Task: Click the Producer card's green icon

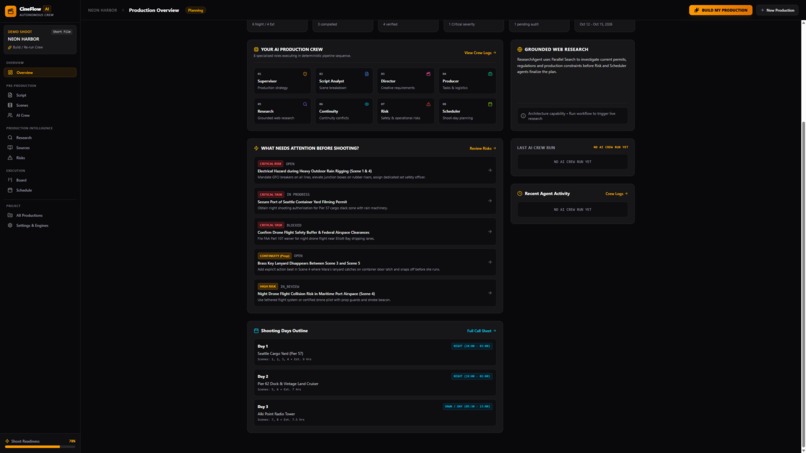Action: [490, 74]
